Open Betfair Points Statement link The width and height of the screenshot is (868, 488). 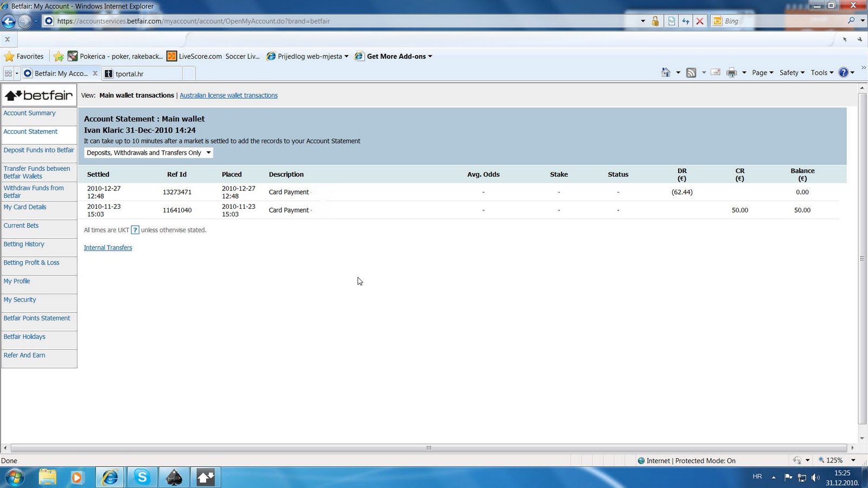coord(37,318)
